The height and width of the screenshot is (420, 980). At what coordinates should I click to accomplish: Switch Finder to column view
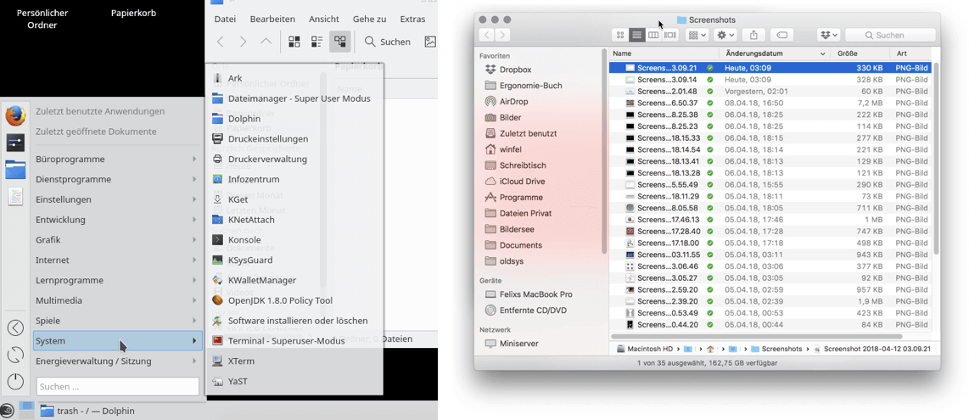point(653,35)
